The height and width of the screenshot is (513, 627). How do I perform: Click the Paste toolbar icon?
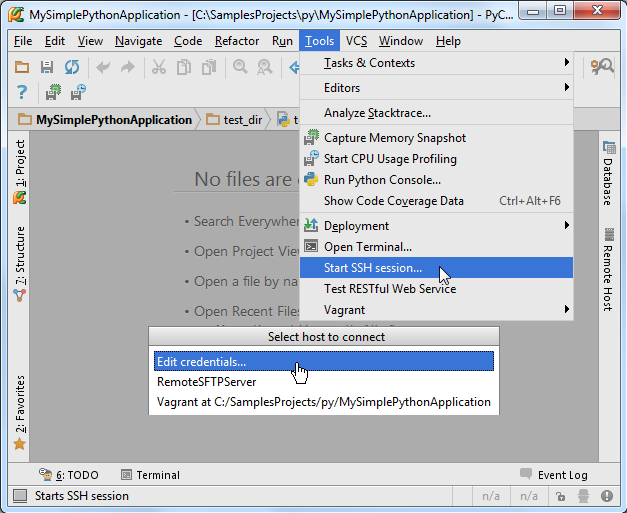(x=209, y=67)
